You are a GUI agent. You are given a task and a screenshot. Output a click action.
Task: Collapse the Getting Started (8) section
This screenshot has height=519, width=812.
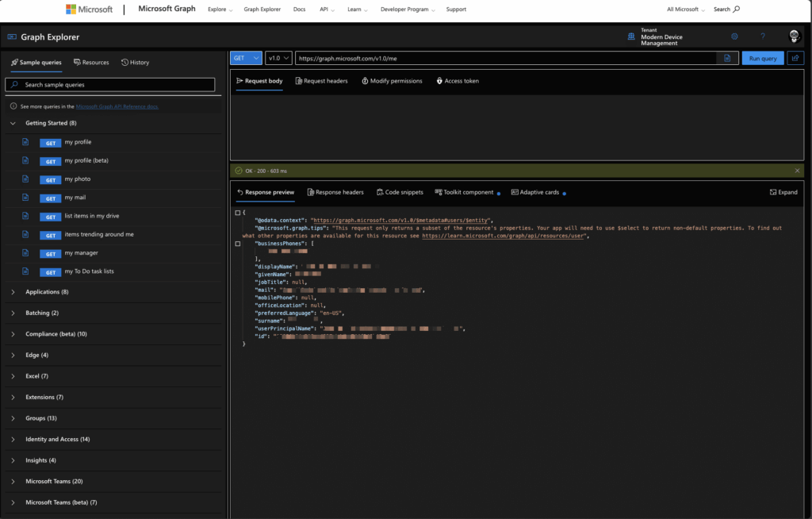pyautogui.click(x=13, y=123)
